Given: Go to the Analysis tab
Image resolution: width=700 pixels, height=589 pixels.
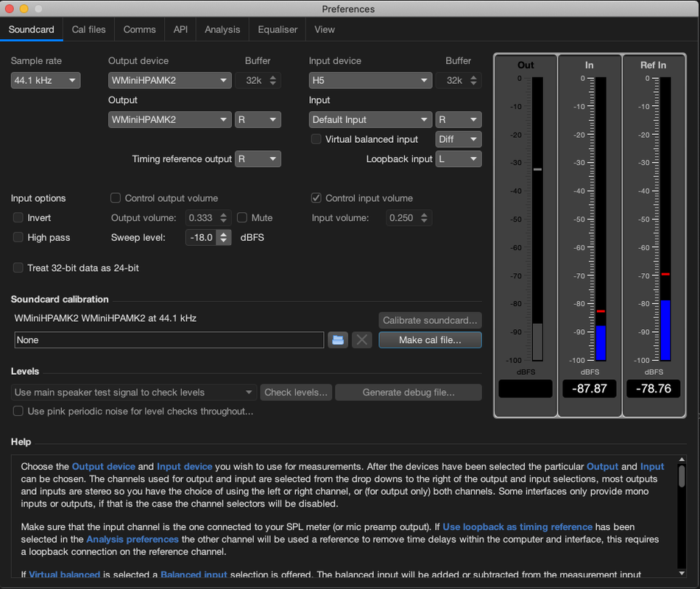Looking at the screenshot, I should [222, 29].
